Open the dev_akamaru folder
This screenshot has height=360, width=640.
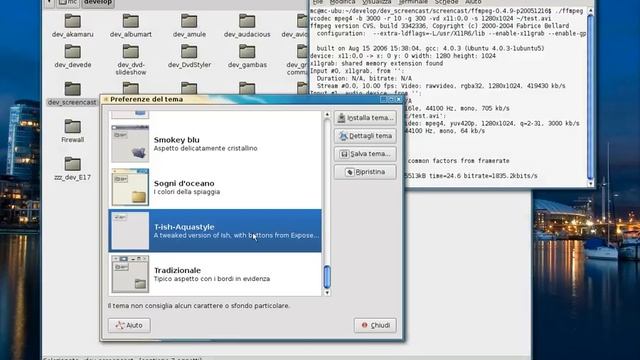(x=73, y=26)
